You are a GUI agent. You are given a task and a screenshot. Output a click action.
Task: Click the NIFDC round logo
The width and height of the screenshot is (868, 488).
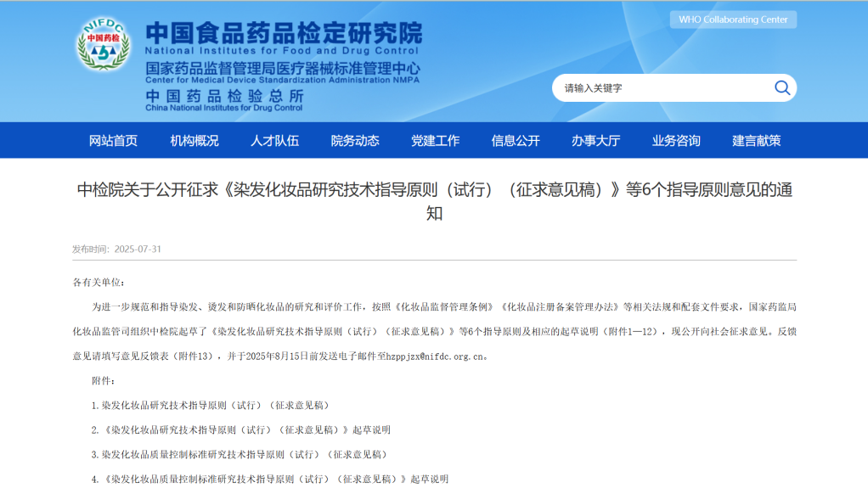[104, 46]
